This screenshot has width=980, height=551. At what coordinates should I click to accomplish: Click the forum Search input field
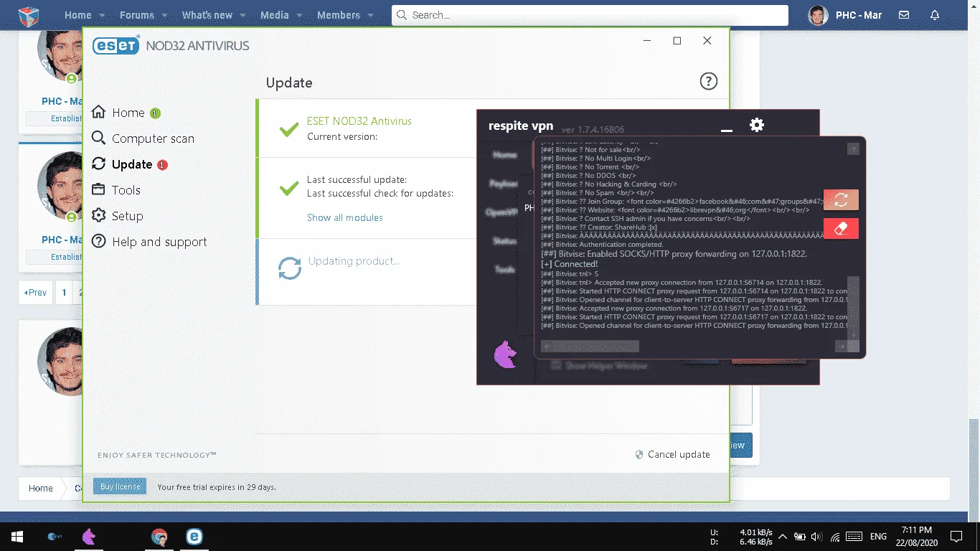(x=590, y=15)
